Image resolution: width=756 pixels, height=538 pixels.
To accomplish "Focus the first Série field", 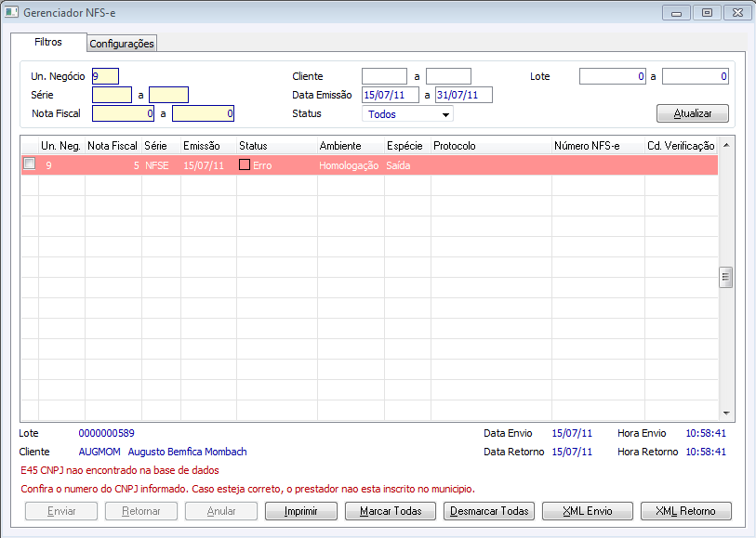I will pos(112,95).
